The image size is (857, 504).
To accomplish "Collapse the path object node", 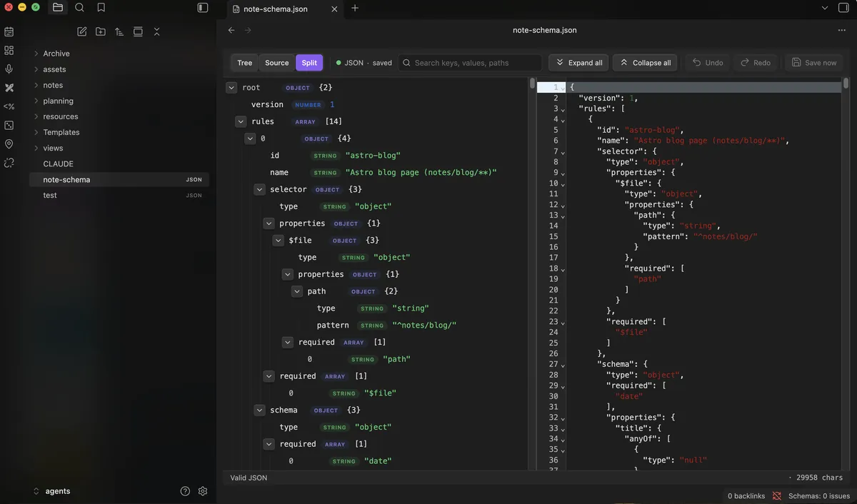I will (296, 291).
